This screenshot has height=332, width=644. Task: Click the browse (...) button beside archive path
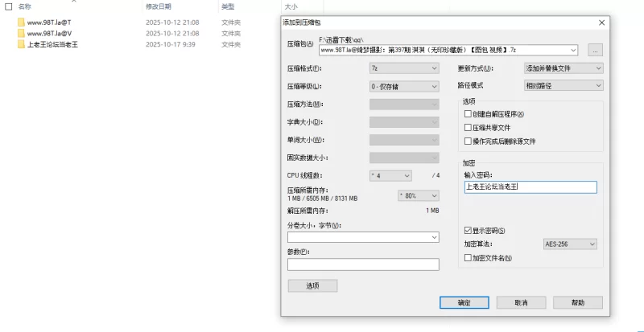pos(595,49)
